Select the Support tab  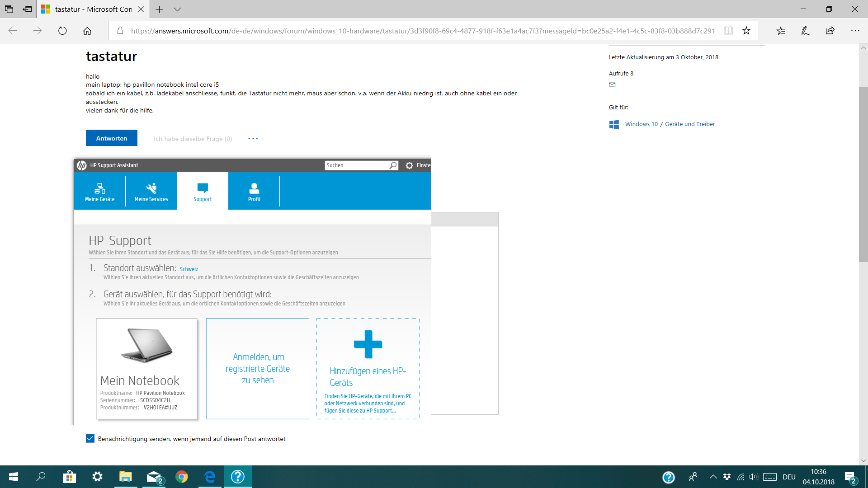(203, 192)
